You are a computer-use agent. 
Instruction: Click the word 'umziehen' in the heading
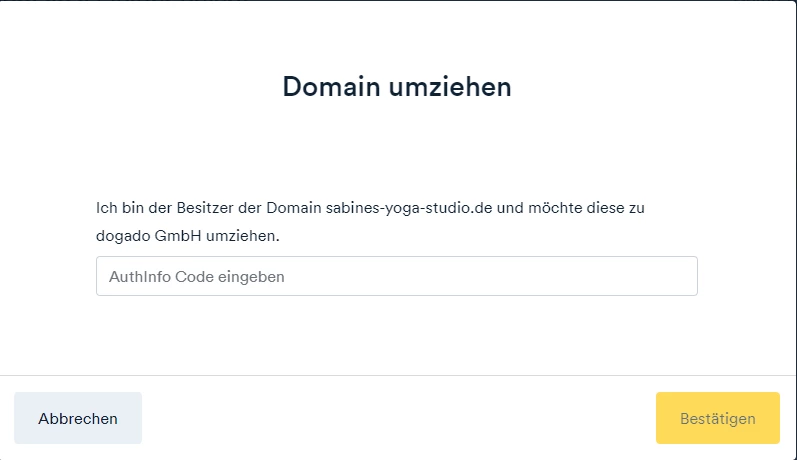450,86
